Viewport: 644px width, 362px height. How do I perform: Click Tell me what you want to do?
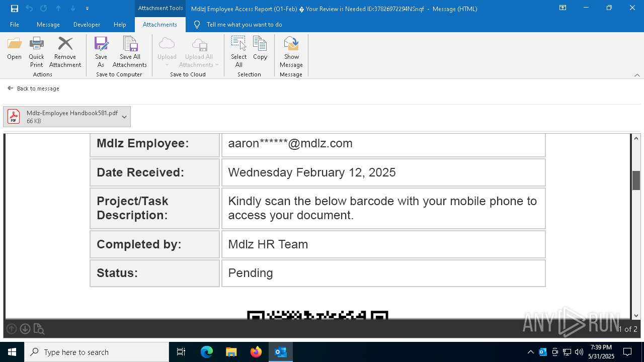244,25
